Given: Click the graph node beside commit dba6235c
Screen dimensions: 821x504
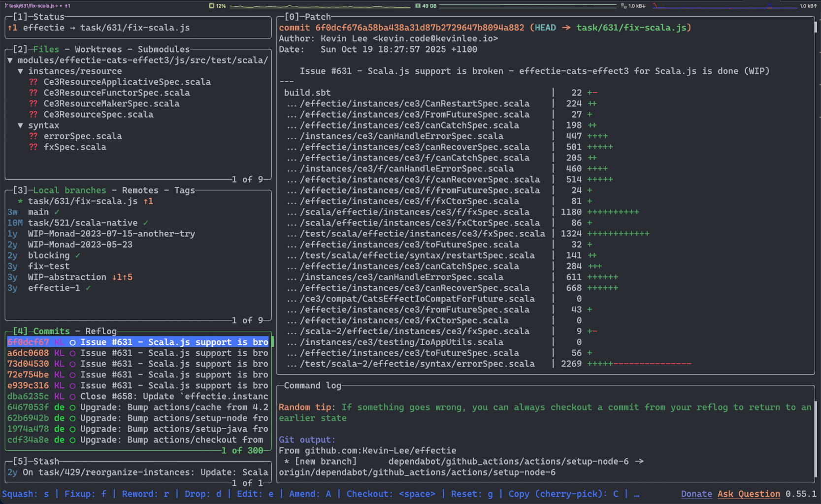Looking at the screenshot, I should [72, 396].
